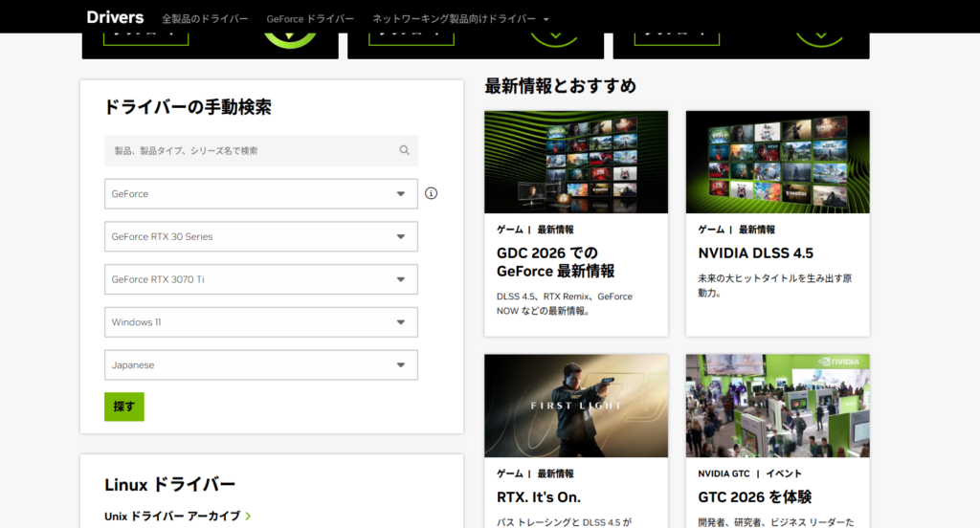Click the GTC 2026 show floor image
This screenshot has width=980, height=528.
[777, 406]
